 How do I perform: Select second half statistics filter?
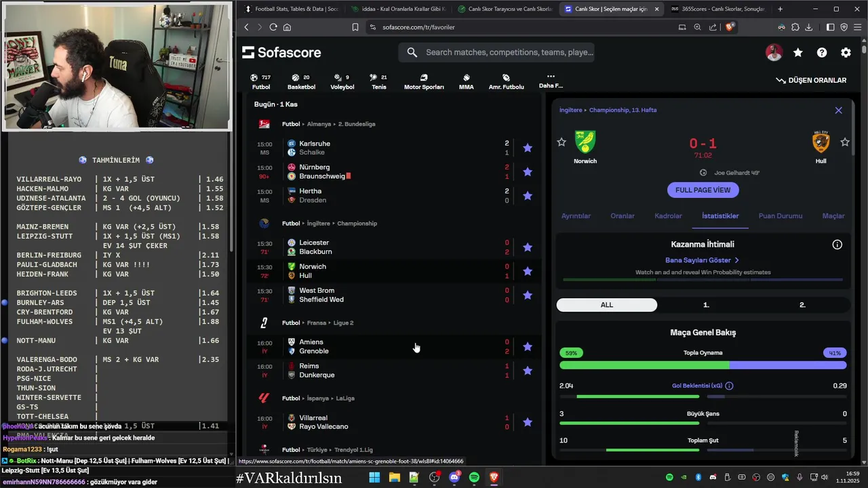coord(802,305)
